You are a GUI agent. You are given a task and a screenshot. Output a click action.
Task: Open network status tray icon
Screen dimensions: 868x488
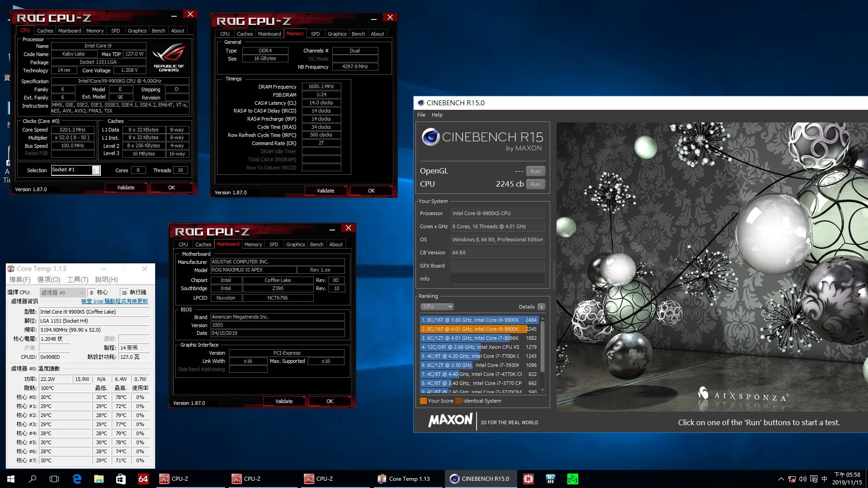(792, 479)
